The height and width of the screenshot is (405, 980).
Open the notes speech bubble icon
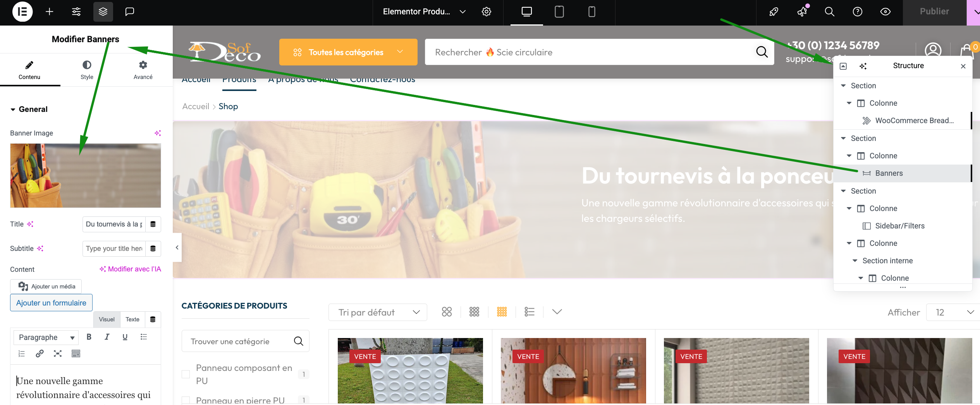pyautogui.click(x=130, y=12)
